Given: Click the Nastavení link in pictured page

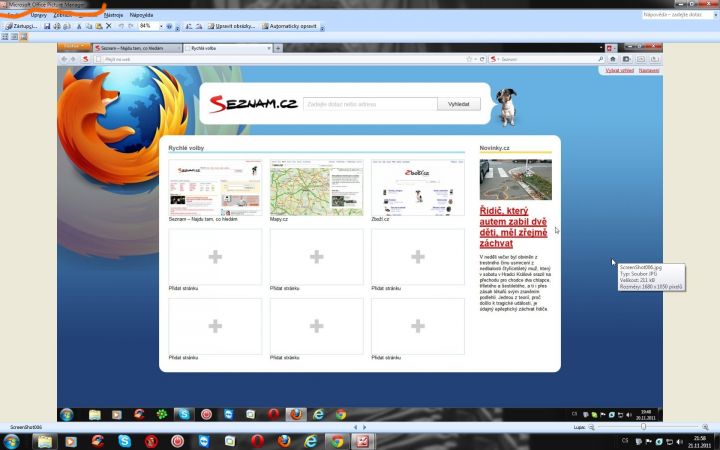Looking at the screenshot, I should click(x=649, y=70).
